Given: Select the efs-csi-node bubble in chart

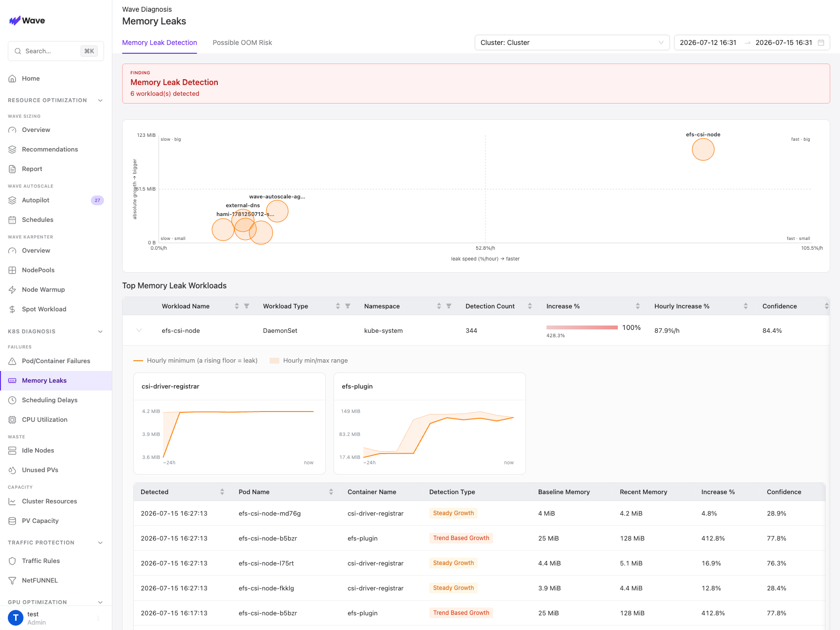Looking at the screenshot, I should tap(703, 150).
